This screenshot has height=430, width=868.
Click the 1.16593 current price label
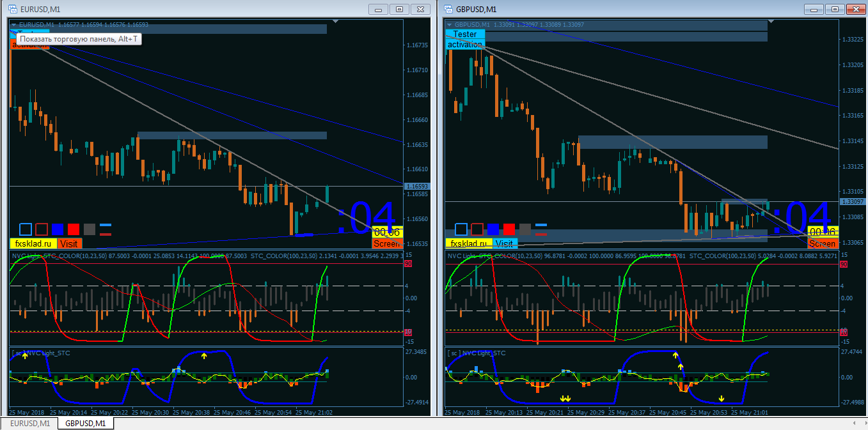point(416,186)
